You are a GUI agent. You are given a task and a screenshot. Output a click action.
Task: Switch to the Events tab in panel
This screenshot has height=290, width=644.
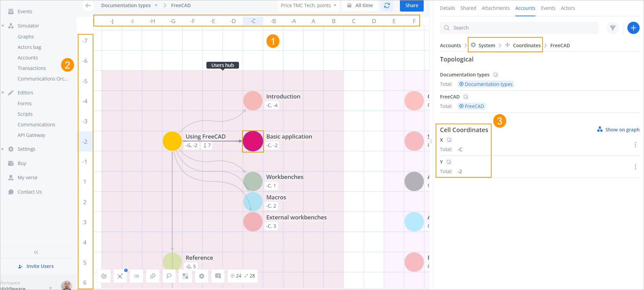point(548,8)
